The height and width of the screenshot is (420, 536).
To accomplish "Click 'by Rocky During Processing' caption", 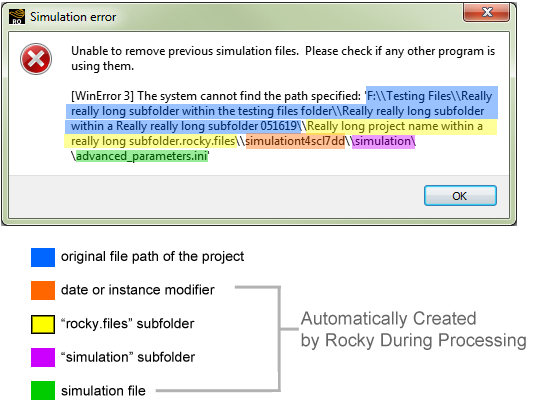I will pos(414,341).
